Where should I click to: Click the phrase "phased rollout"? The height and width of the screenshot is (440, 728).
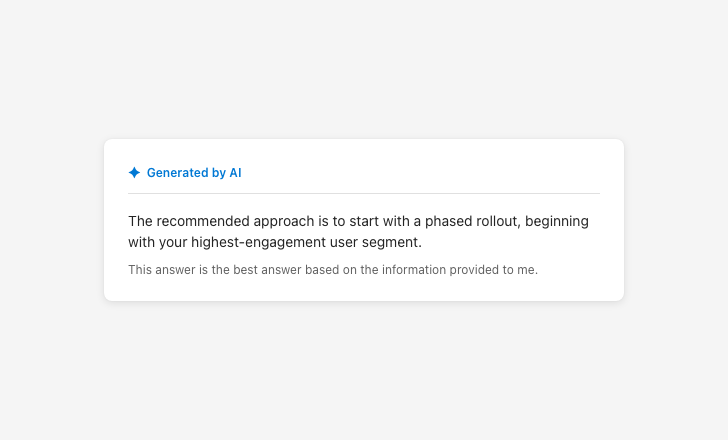(x=474, y=221)
